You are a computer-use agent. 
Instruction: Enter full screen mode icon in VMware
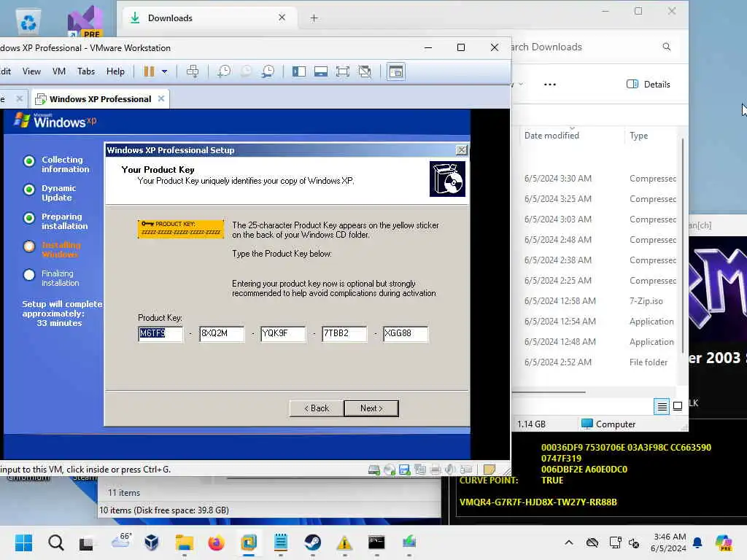pyautogui.click(x=343, y=71)
